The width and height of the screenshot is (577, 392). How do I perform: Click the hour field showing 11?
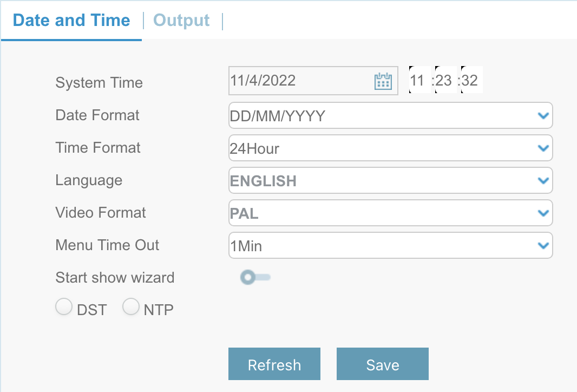417,81
